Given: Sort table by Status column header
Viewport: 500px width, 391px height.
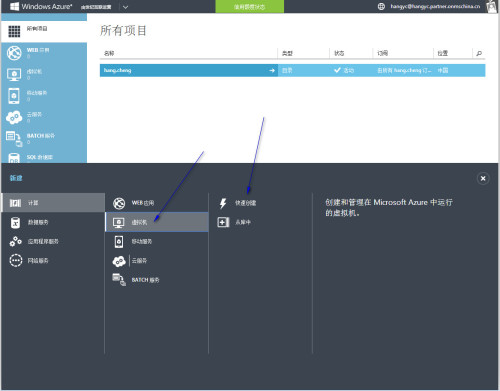Looking at the screenshot, I should 339,53.
